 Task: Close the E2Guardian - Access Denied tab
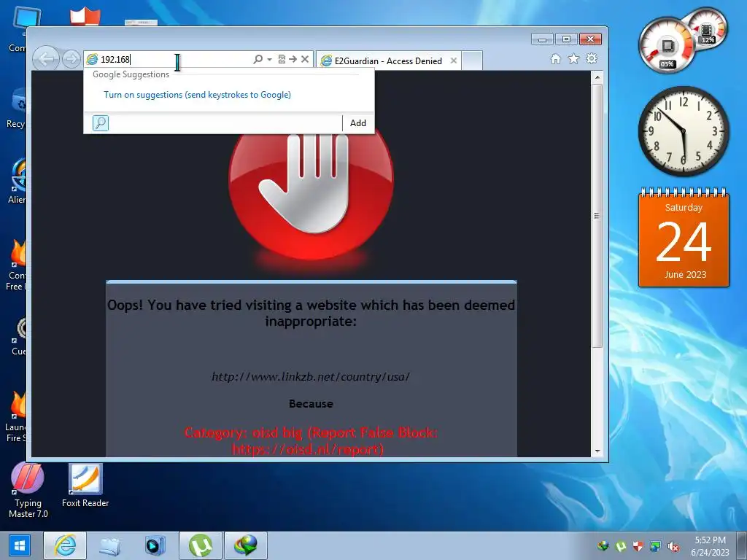tap(454, 61)
